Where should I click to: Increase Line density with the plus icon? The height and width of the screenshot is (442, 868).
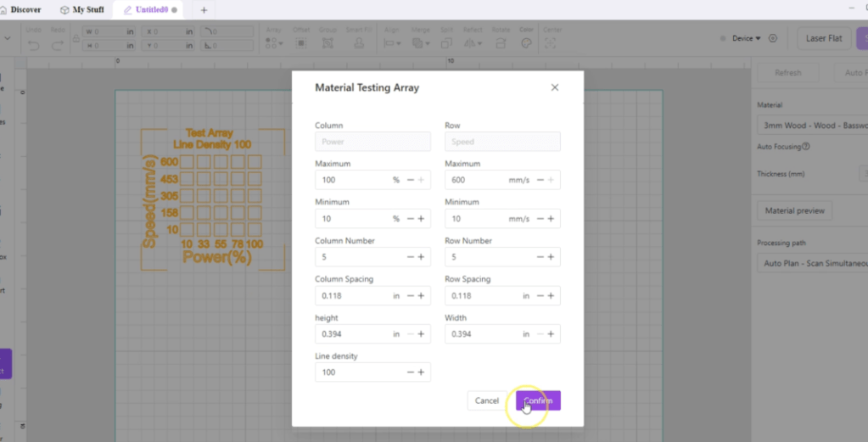point(421,372)
